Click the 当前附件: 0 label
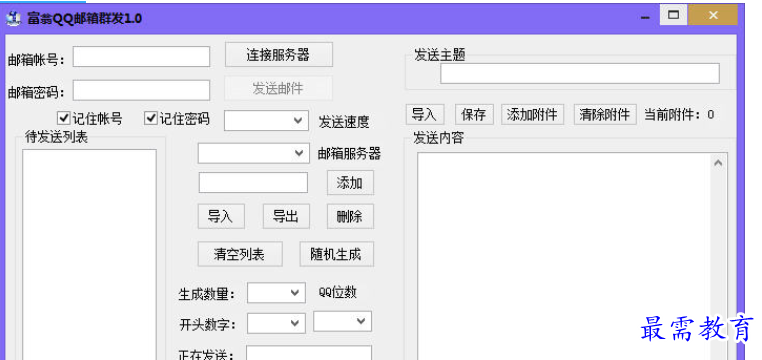The image size is (762, 360). [679, 115]
